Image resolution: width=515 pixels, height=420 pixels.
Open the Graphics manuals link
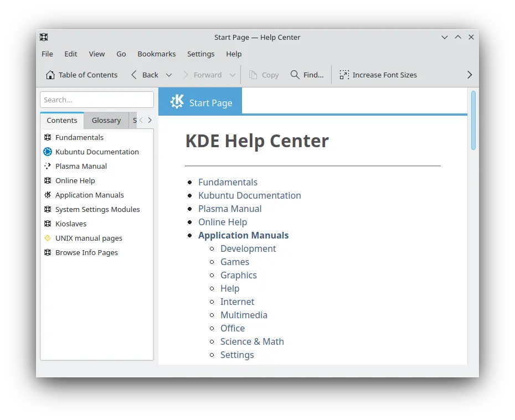point(239,276)
